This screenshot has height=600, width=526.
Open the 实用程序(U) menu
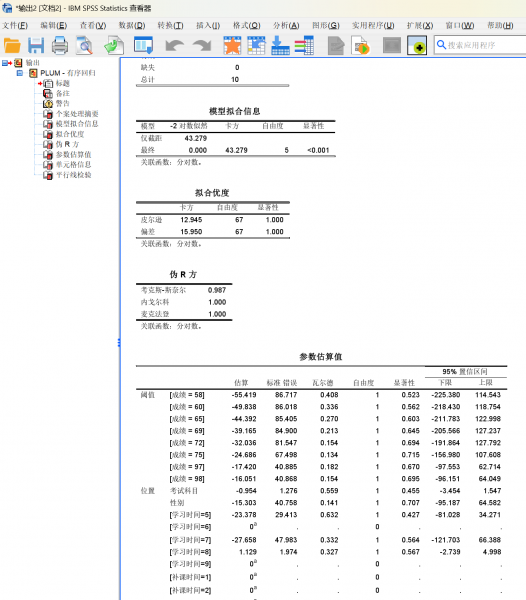[373, 26]
